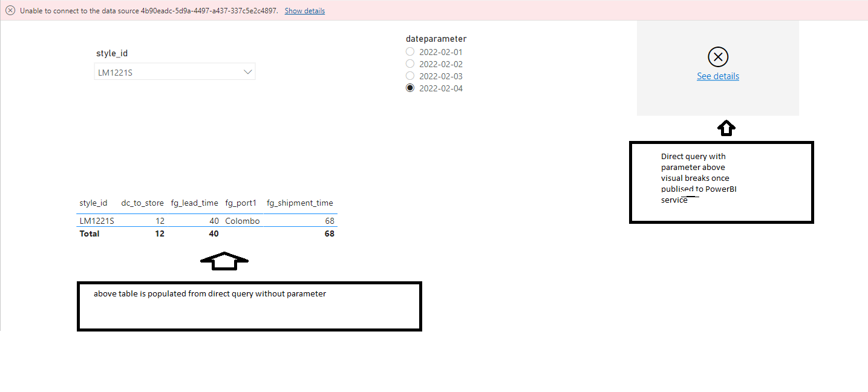Screen dimensions: 868x392
Task: Click the selected 2022-02-04 radio option
Action: tap(410, 88)
